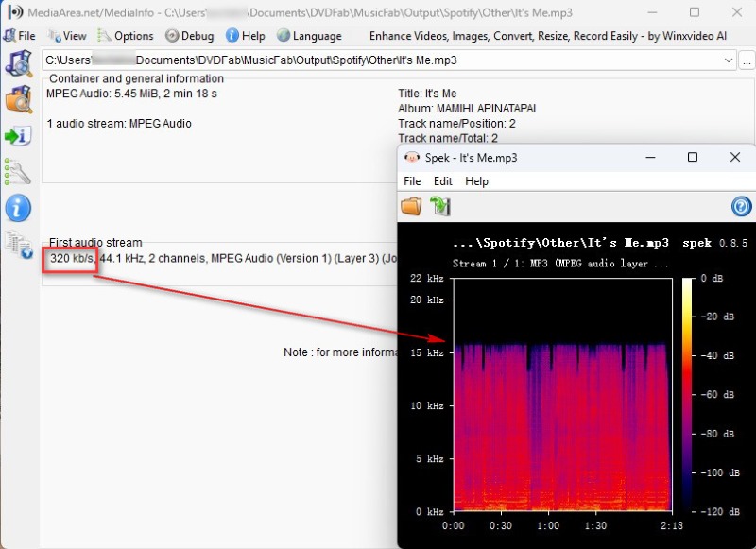Click the 'Title: It's Me' text
756x549 pixels.
click(427, 94)
